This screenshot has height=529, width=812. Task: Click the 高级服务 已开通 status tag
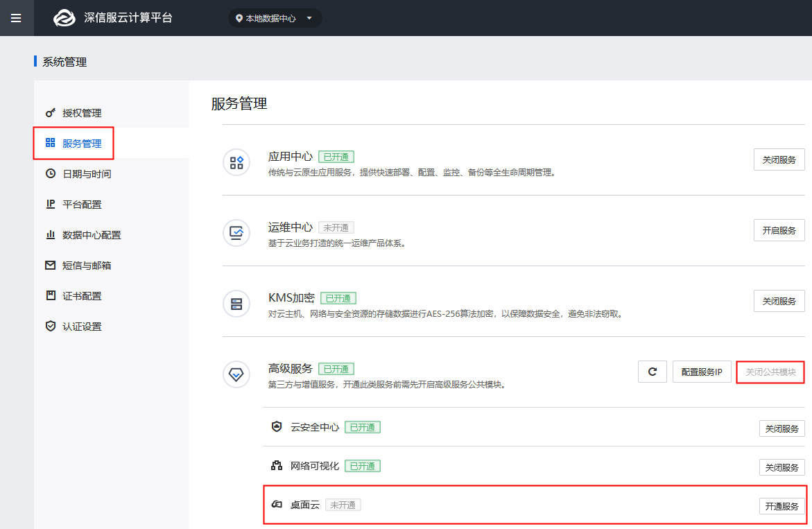pyautogui.click(x=336, y=369)
